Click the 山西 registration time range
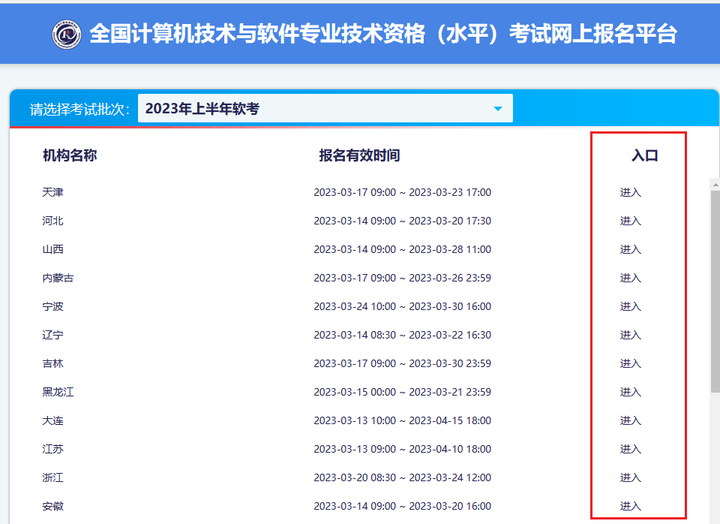 tap(403, 249)
